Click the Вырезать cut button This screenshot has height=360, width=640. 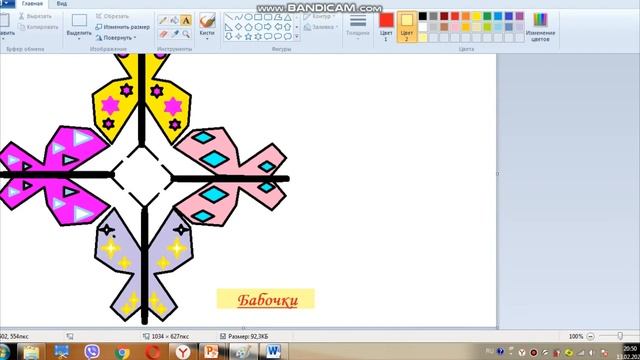pos(36,16)
